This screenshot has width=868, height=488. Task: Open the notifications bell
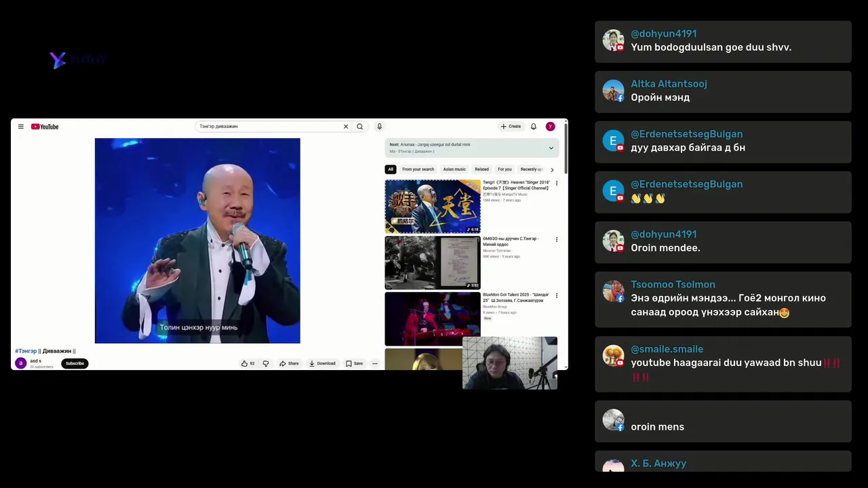point(534,127)
